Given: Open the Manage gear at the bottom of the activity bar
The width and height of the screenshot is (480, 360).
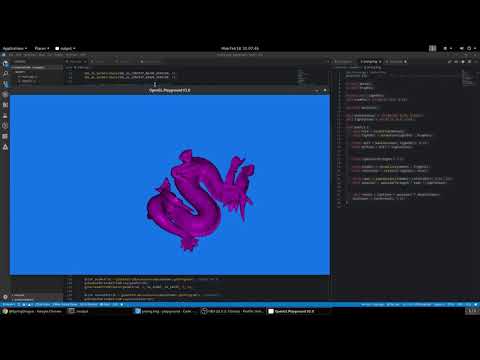Looking at the screenshot, I should [x=5, y=296].
